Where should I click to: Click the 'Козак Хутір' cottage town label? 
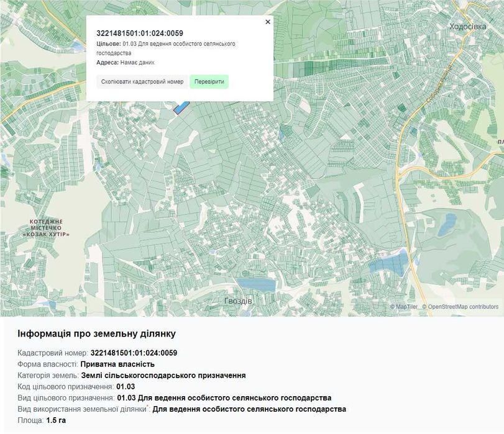pyautogui.click(x=46, y=228)
